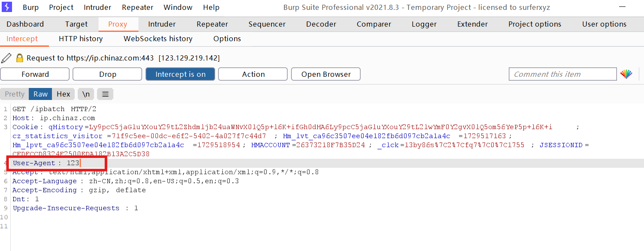
Task: Click the pencil edit-target icon
Action: tap(6, 58)
